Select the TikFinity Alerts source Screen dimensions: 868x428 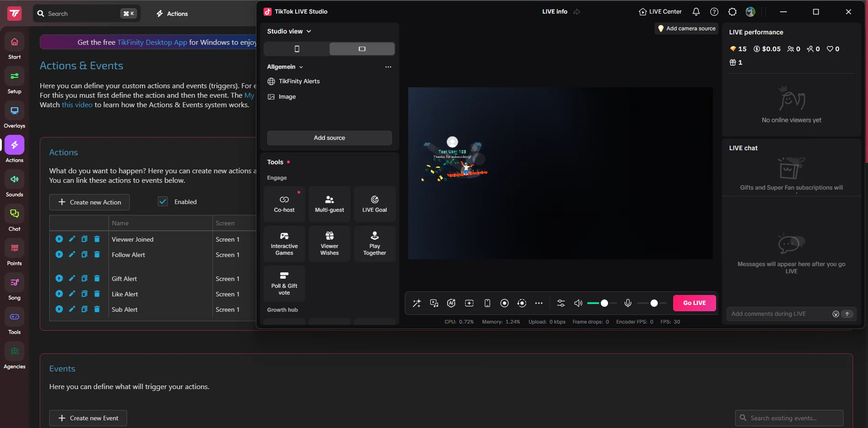tap(329, 81)
